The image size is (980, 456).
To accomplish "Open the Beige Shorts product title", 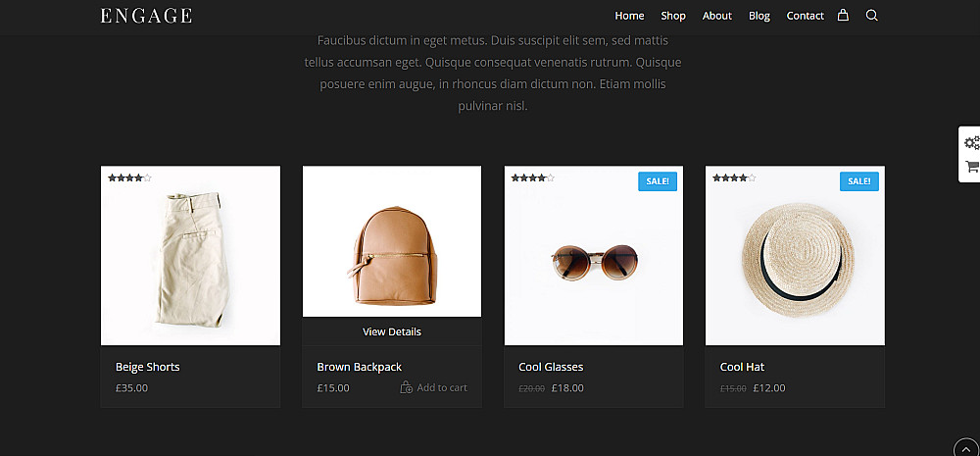I will [148, 367].
